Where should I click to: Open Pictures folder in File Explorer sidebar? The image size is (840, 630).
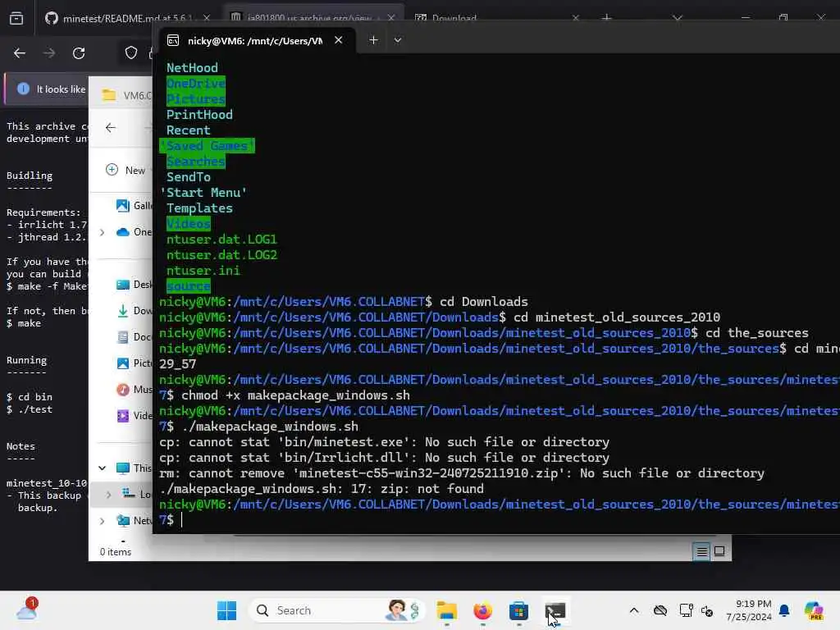[134, 363]
